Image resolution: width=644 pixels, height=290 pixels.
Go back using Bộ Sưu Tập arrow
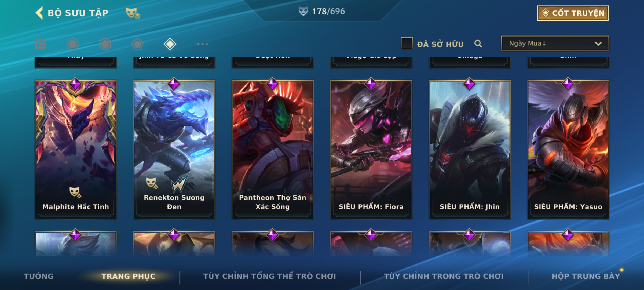[x=39, y=13]
